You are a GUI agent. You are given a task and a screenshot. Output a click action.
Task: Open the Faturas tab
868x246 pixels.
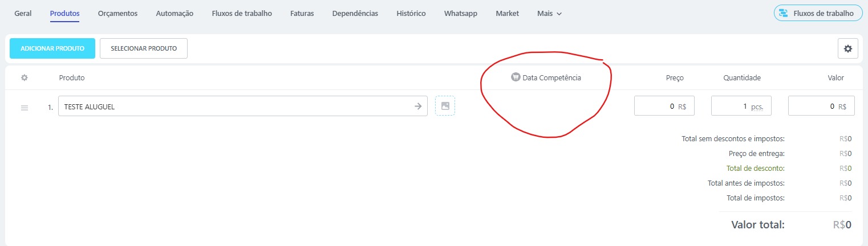(x=302, y=14)
